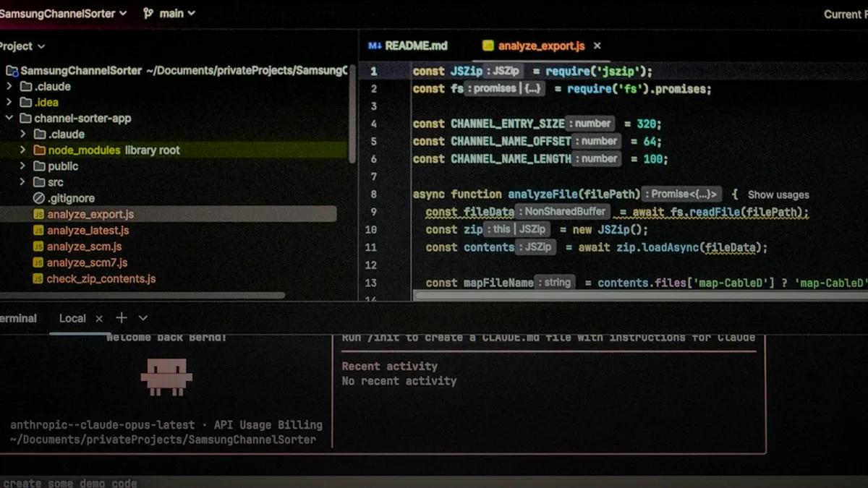868x488 pixels.
Task: Close the Local terminal tab
Action: (x=99, y=318)
